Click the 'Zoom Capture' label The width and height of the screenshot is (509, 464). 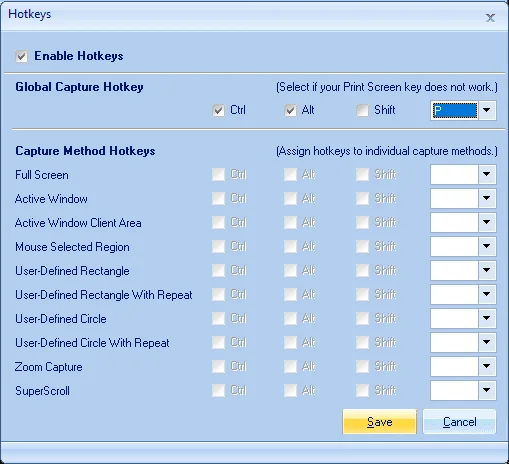pos(49,367)
